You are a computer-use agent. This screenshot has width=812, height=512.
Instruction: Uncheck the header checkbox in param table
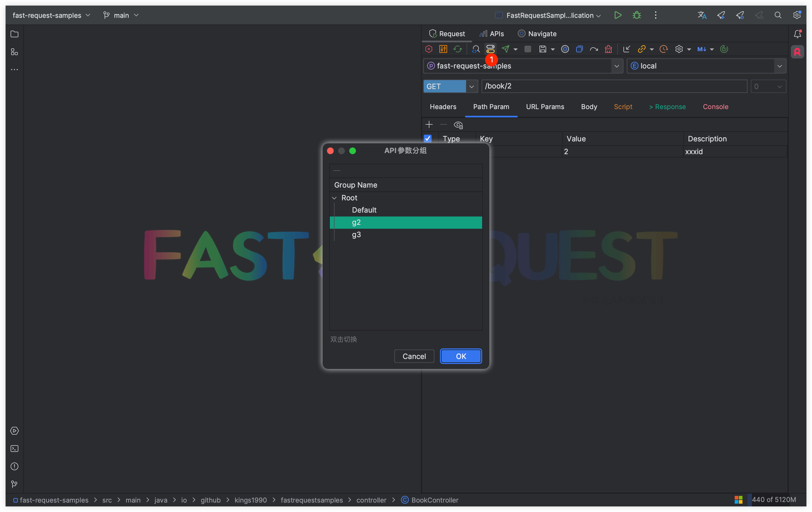(428, 139)
